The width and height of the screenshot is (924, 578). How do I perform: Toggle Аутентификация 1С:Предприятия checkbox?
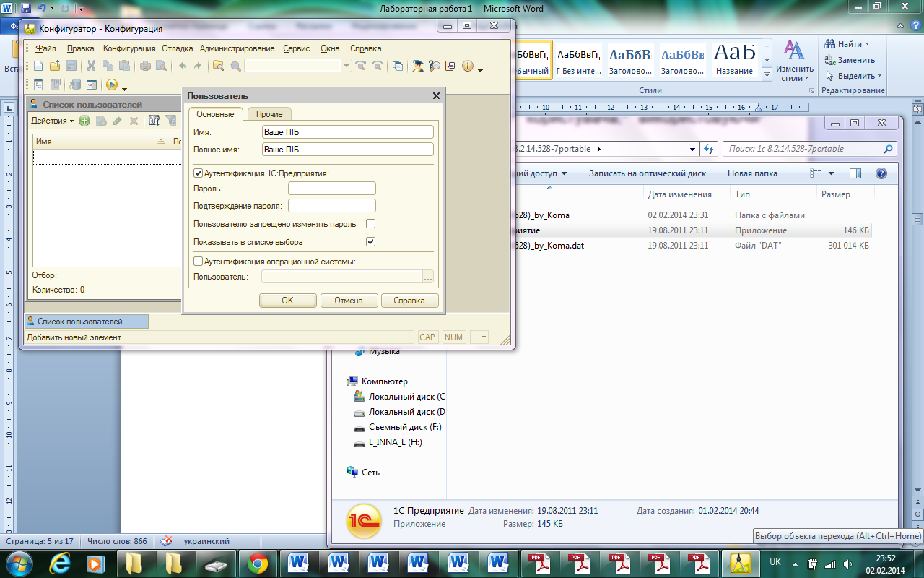click(x=198, y=173)
